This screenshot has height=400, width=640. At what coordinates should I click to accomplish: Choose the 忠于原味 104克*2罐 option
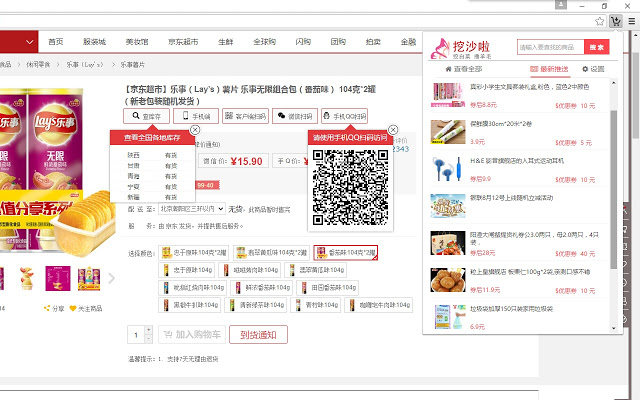(x=192, y=252)
